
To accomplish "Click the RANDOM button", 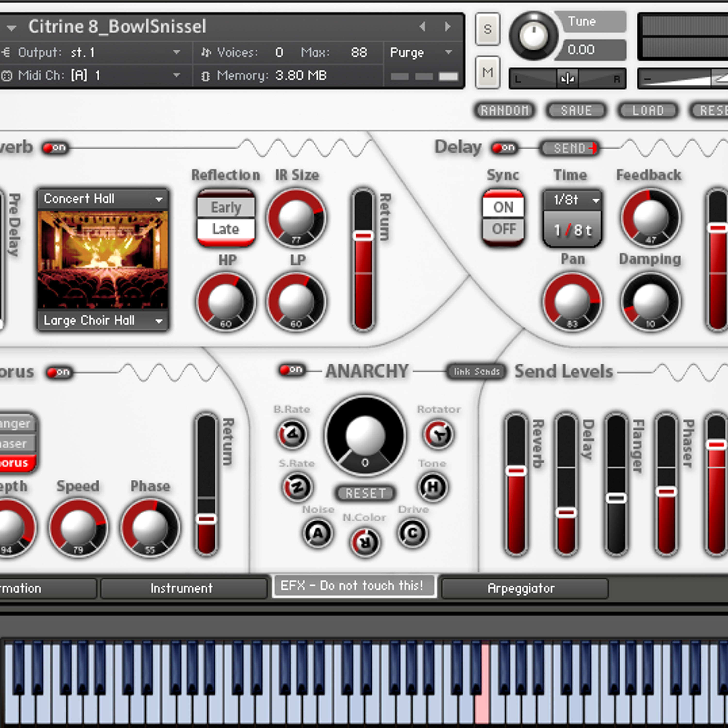I will [x=504, y=110].
